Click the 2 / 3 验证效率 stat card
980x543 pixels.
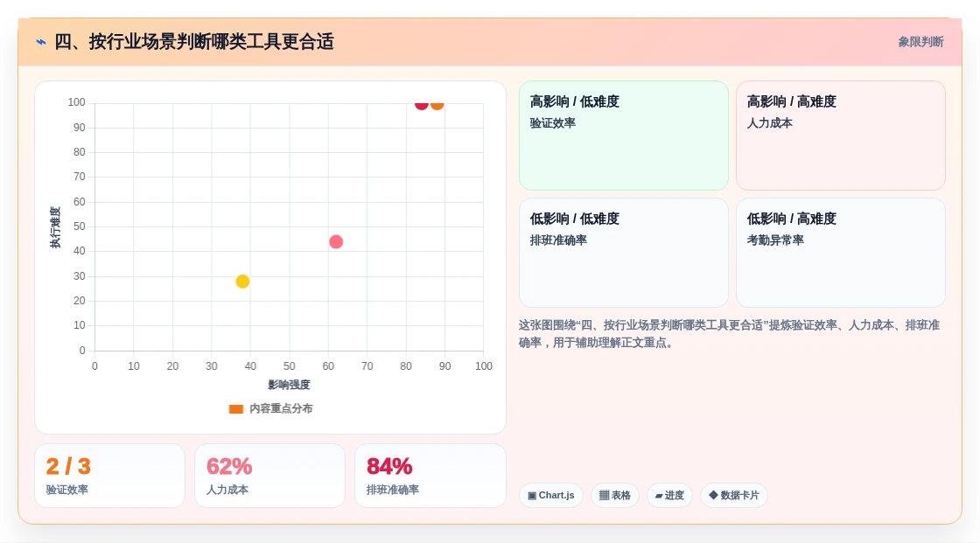point(110,476)
